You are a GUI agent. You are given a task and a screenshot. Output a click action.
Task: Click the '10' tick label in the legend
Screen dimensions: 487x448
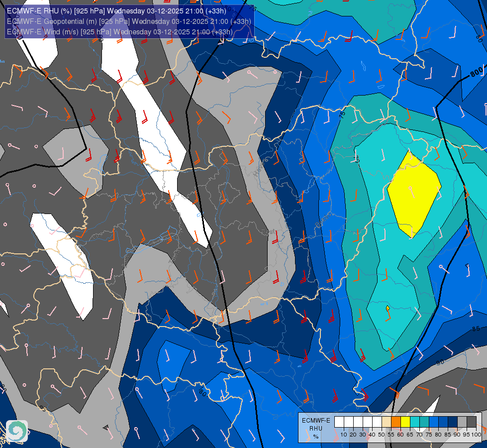tap(344, 435)
